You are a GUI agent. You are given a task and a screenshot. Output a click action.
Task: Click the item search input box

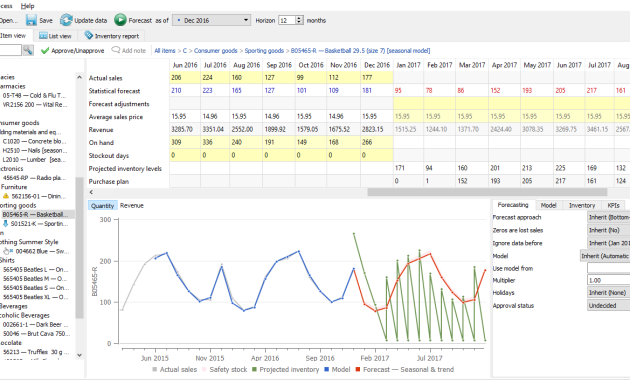coord(10,50)
